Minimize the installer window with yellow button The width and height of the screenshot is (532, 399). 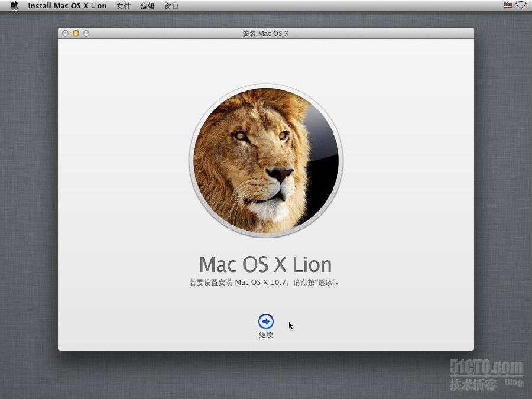click(76, 33)
